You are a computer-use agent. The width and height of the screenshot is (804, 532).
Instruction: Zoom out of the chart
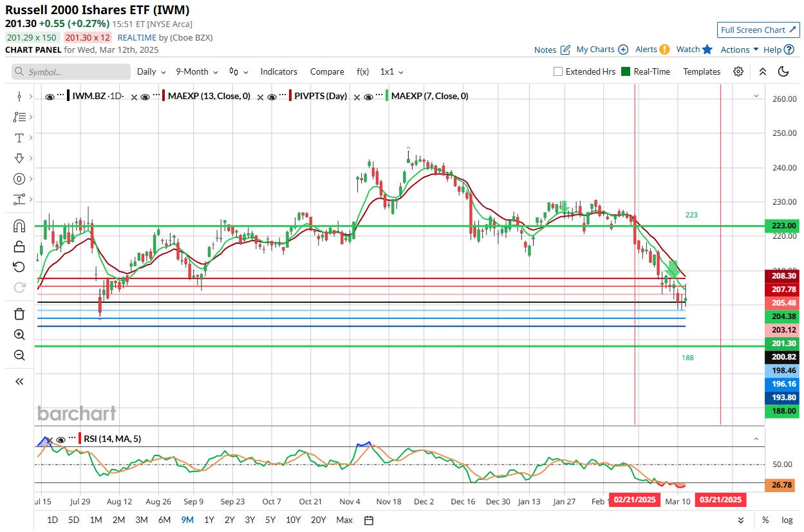(19, 355)
